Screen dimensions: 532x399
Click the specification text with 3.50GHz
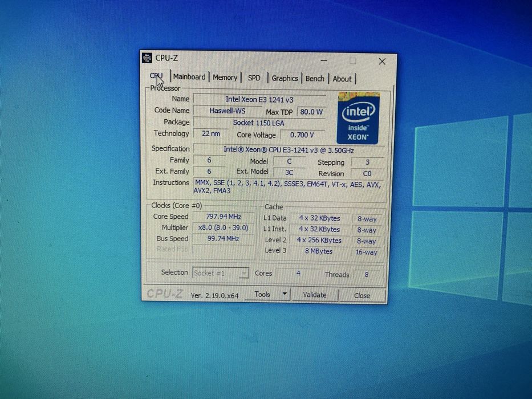click(x=289, y=150)
